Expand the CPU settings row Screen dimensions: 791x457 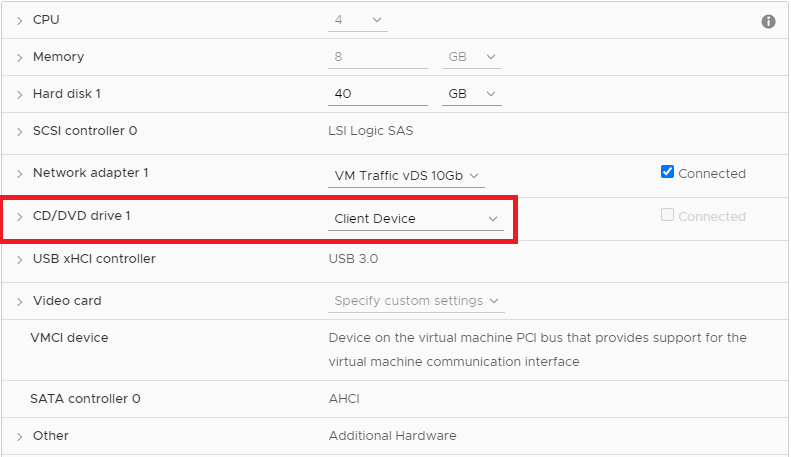pyautogui.click(x=19, y=21)
